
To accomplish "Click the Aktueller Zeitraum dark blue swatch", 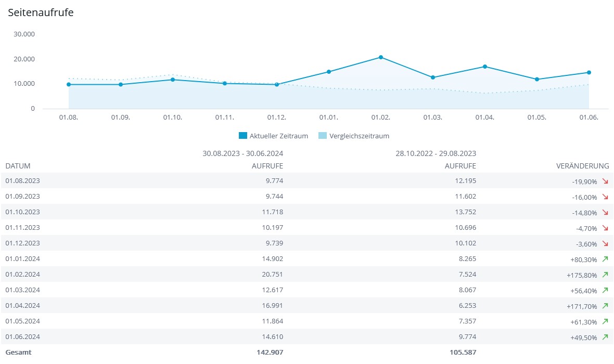I will coord(242,136).
